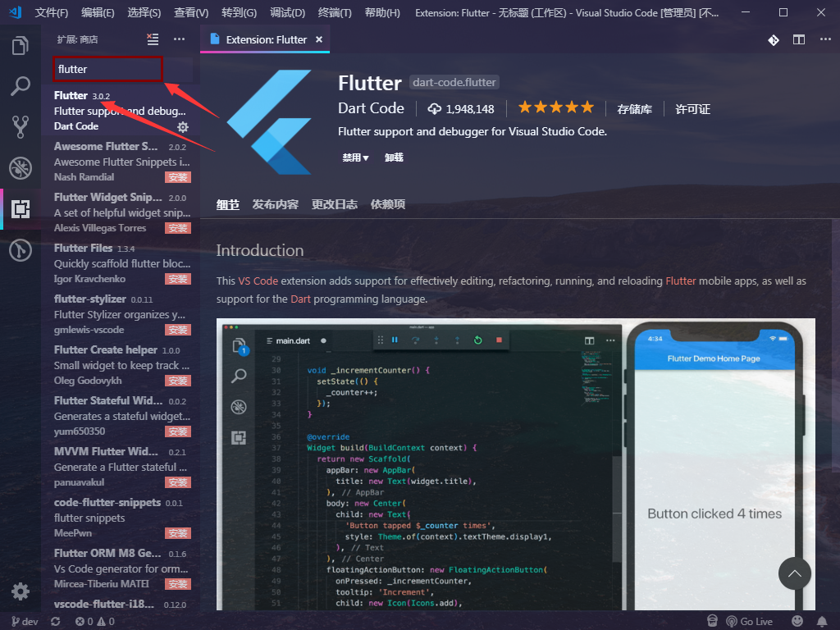Image resolution: width=840 pixels, height=630 pixels.
Task: Click the dev branch in status bar
Action: click(x=25, y=622)
